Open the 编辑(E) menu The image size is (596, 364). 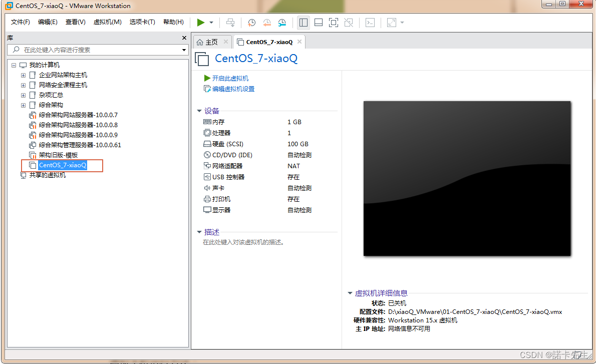pyautogui.click(x=48, y=22)
